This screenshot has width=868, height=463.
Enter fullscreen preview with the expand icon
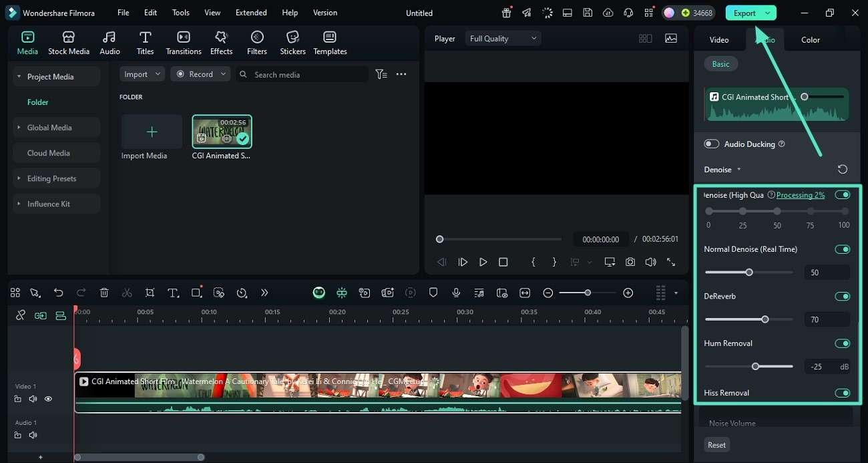pos(671,263)
